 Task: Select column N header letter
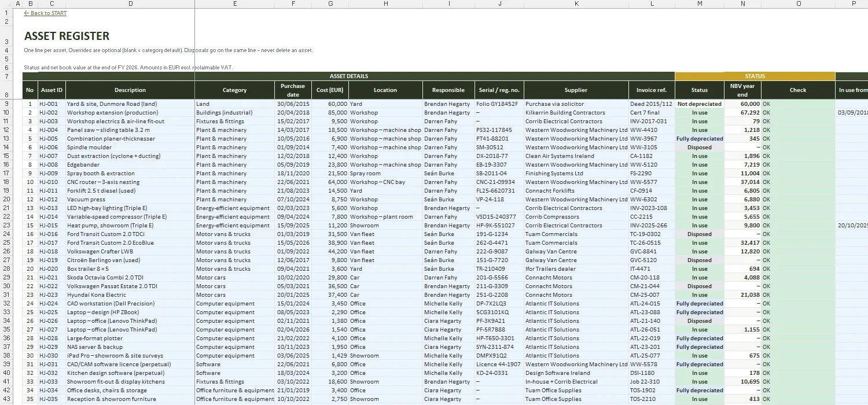coord(742,3)
